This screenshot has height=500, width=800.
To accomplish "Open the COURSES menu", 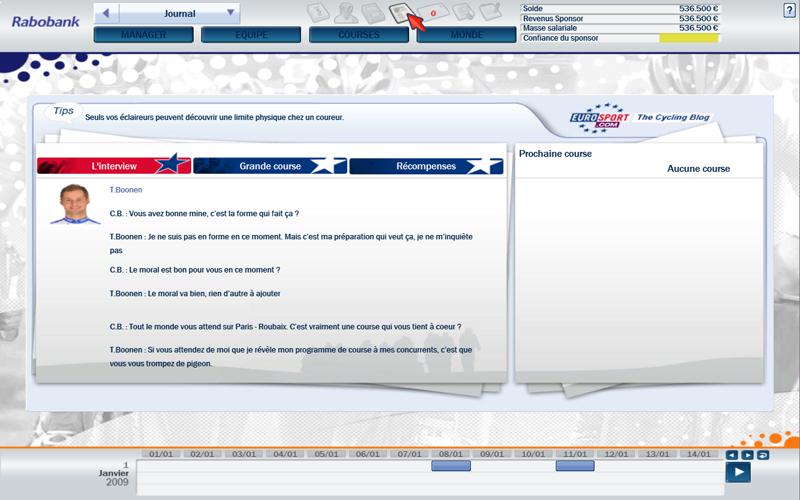I will [358, 35].
